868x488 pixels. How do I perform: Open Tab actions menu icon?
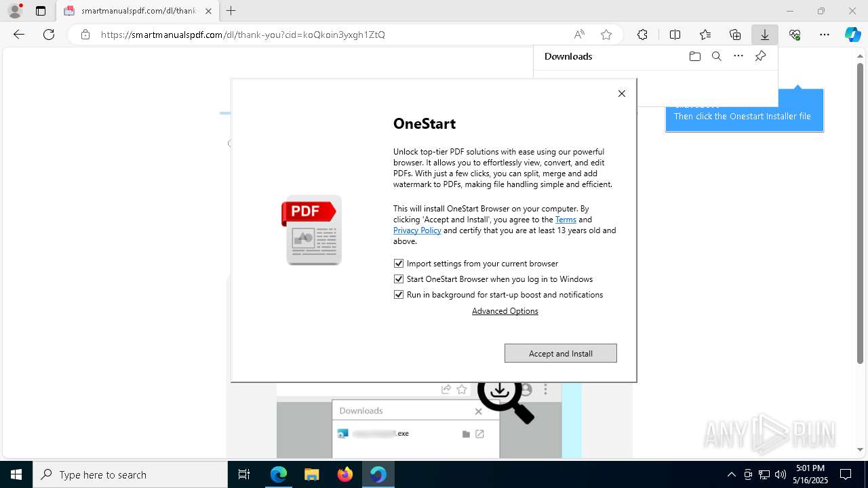pyautogui.click(x=41, y=11)
